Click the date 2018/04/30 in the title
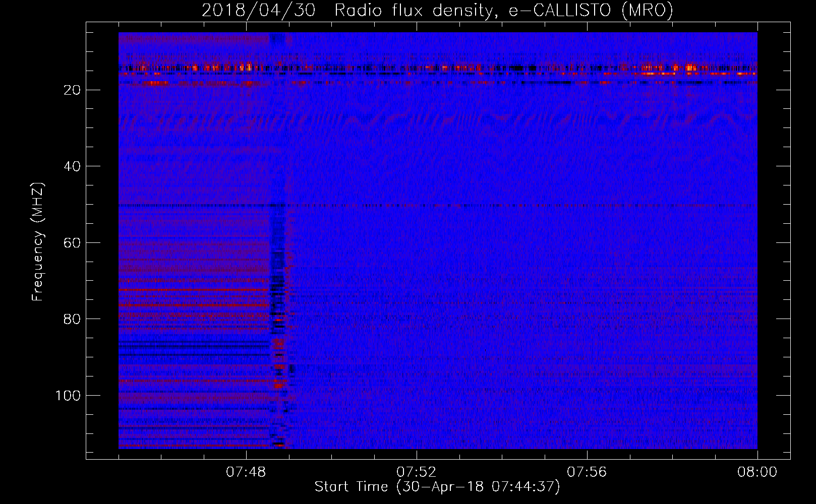This screenshot has height=504, width=816. point(259,11)
